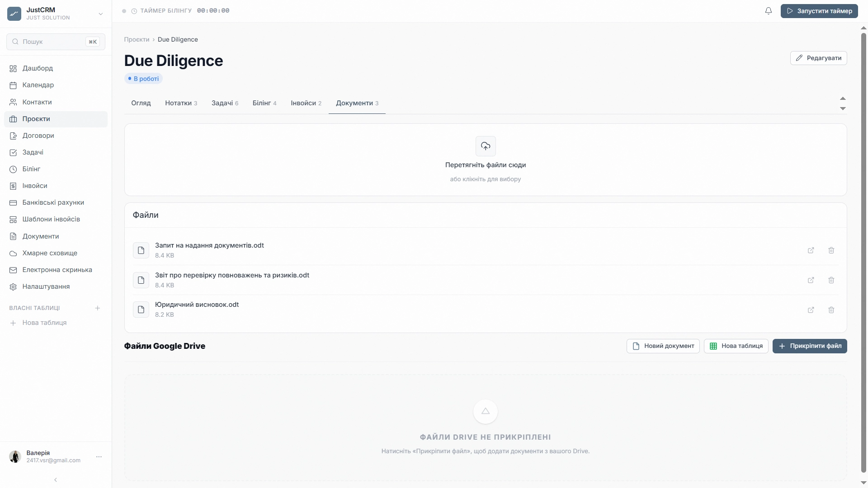The height and width of the screenshot is (488, 868).
Task: Switch to the Інвойси tab
Action: [x=306, y=103]
